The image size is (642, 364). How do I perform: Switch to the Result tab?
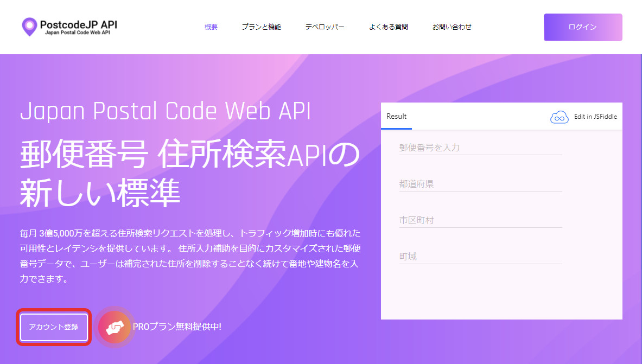[397, 116]
